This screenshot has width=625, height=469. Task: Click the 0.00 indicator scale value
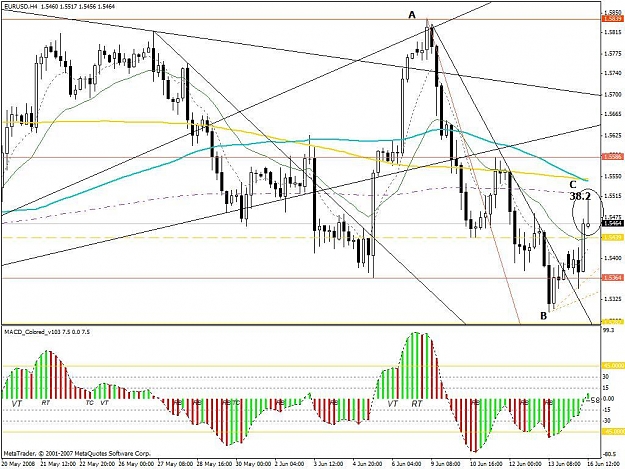[x=608, y=398]
